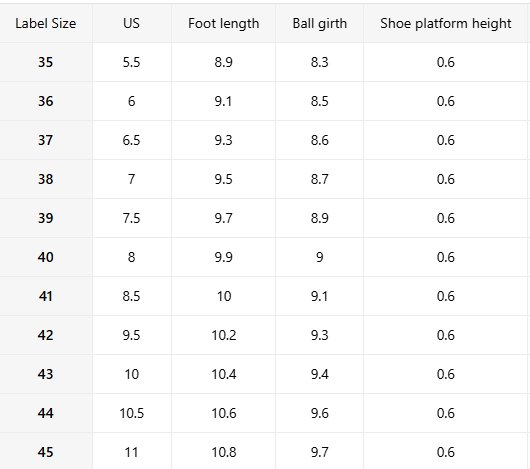Select label size 42 row cell

pyautogui.click(x=46, y=335)
